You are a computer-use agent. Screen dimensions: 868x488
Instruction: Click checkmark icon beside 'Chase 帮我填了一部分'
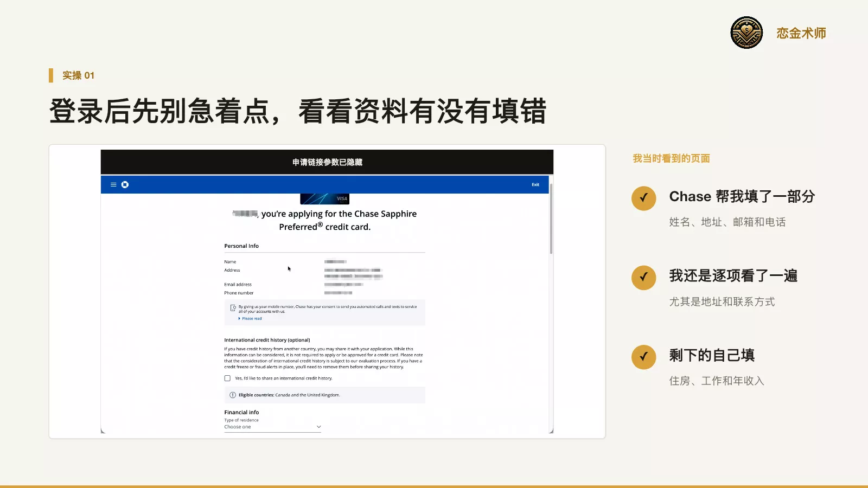[x=644, y=198]
